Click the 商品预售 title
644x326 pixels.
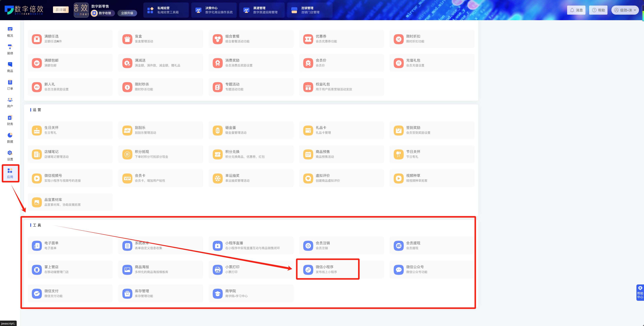point(323,152)
